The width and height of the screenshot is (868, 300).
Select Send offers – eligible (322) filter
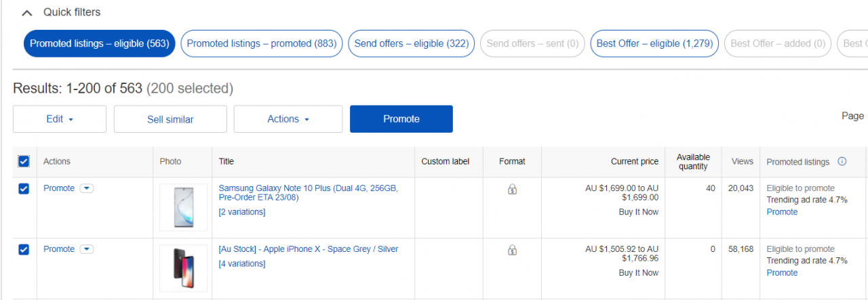[412, 43]
